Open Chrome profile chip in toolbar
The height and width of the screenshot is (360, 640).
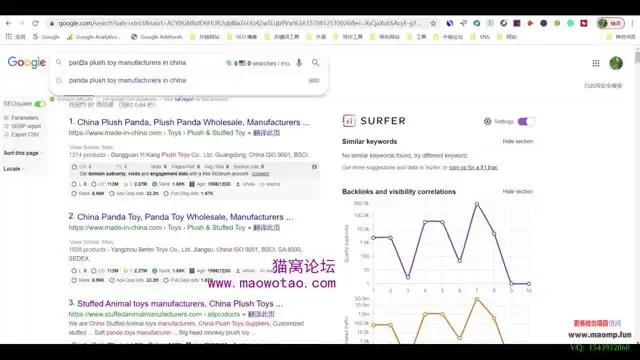[611, 23]
